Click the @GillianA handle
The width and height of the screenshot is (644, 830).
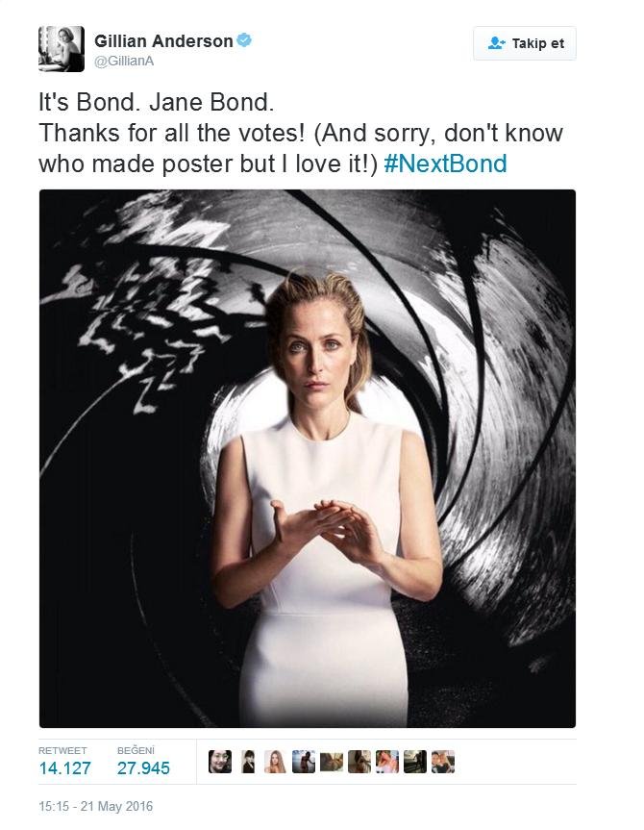click(x=124, y=62)
